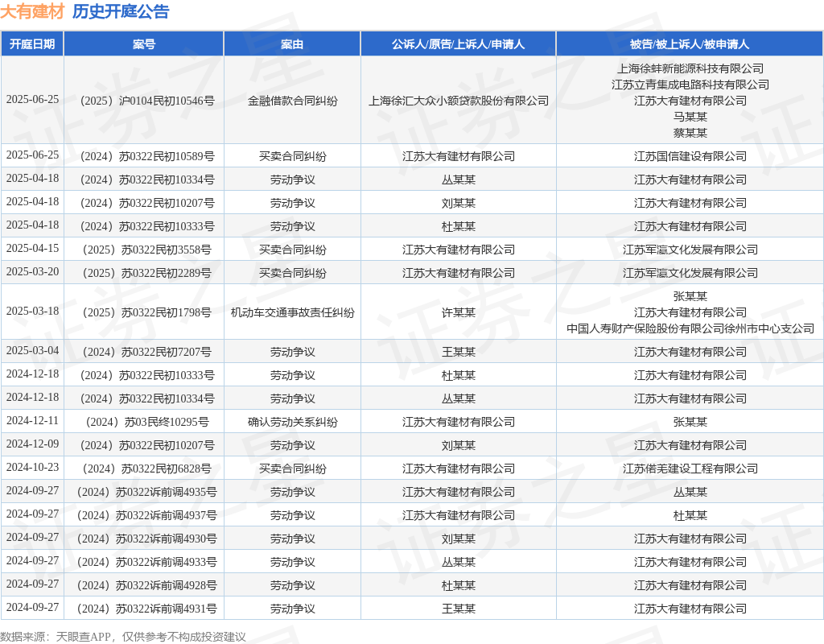Click the date 2025-04-15
This screenshot has height=644, width=824.
pos(32,248)
